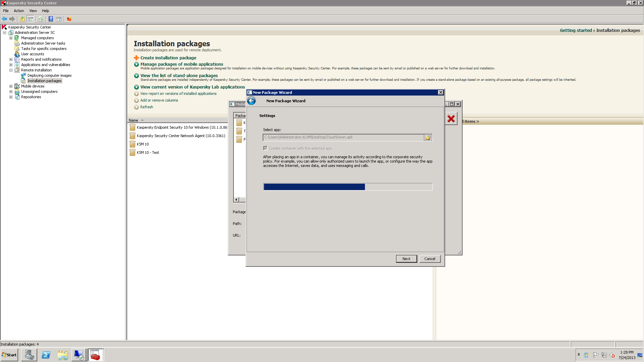This screenshot has height=362, width=644.
Task: Expand the Reports and notifications node
Action: (11, 59)
